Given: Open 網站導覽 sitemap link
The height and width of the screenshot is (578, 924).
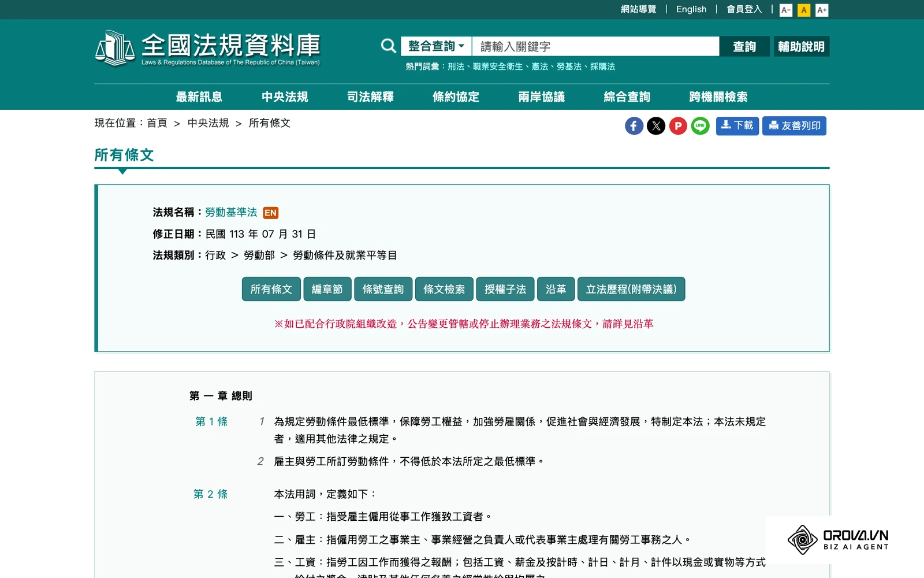Looking at the screenshot, I should click(x=638, y=9).
